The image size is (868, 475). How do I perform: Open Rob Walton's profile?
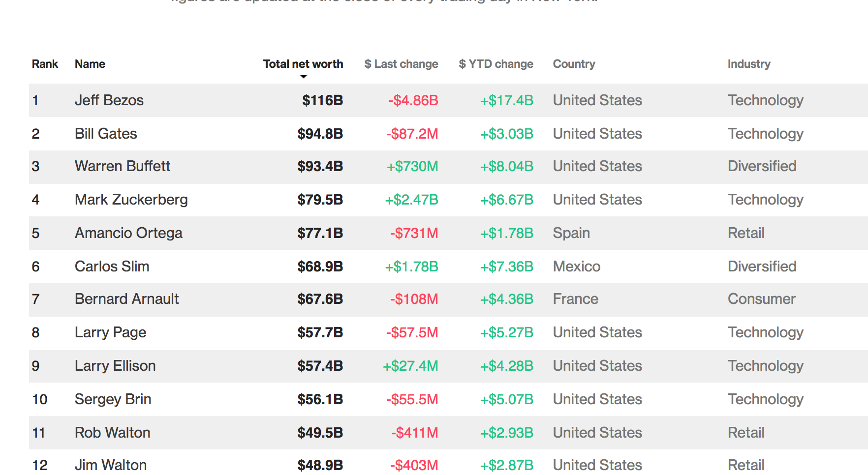tap(112, 432)
